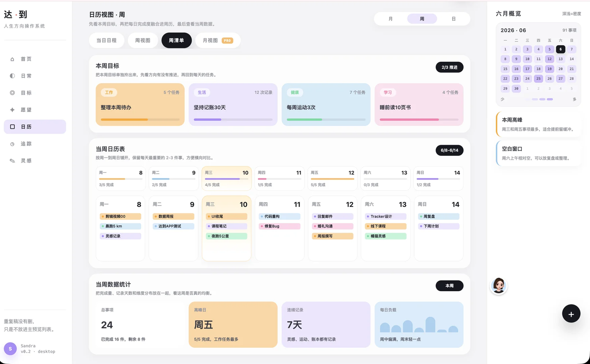Select date 25 in June mini calendar
The image size is (590, 364).
538,79
